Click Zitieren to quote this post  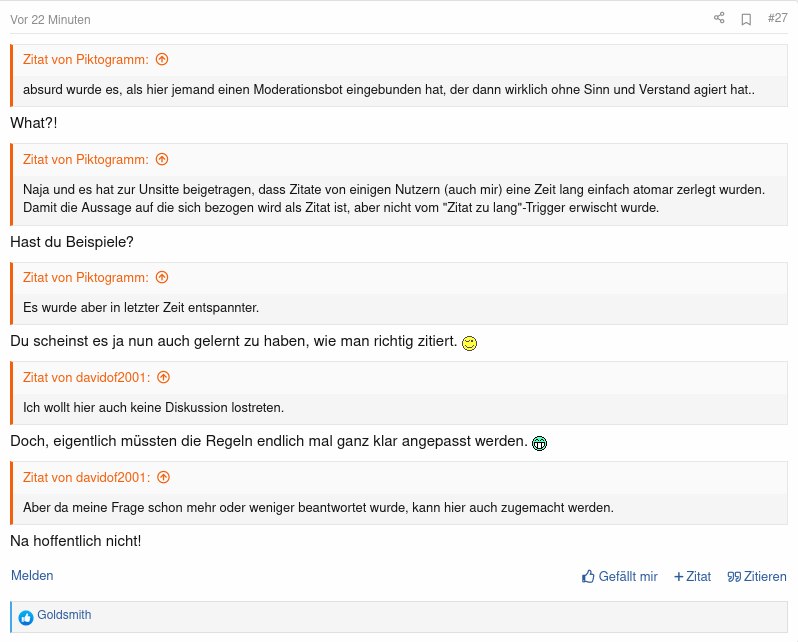coord(757,576)
